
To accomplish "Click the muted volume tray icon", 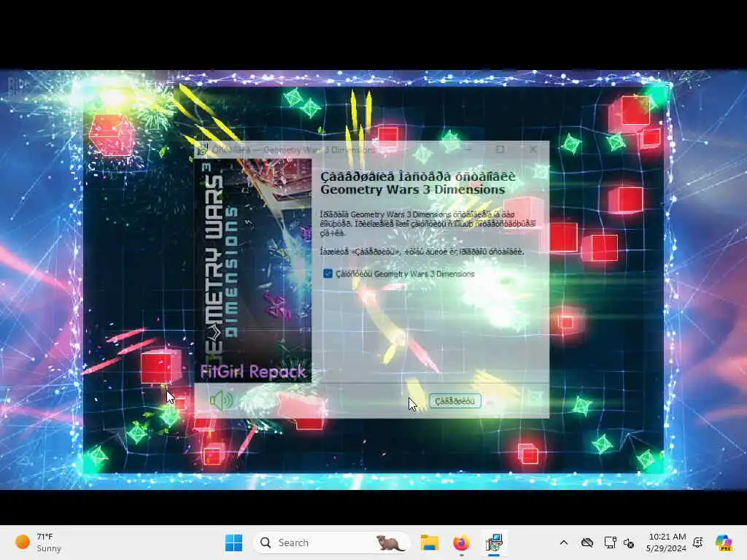I will pos(629,542).
